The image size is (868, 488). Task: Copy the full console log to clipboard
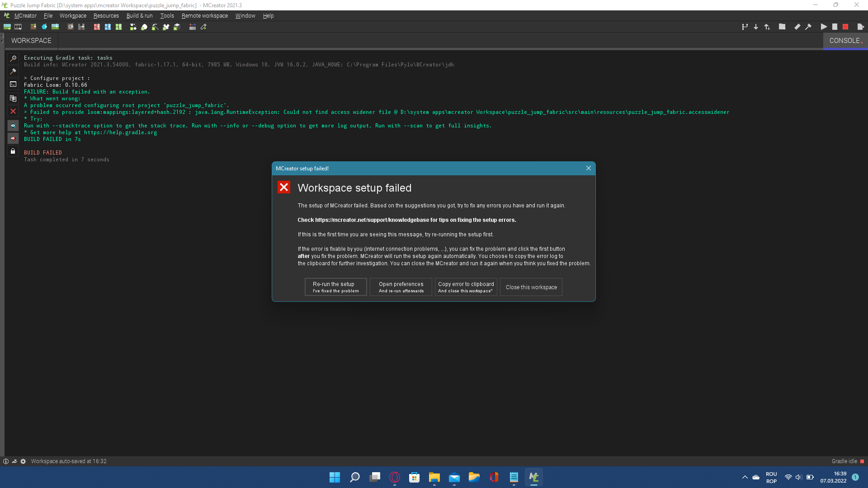[x=13, y=98]
